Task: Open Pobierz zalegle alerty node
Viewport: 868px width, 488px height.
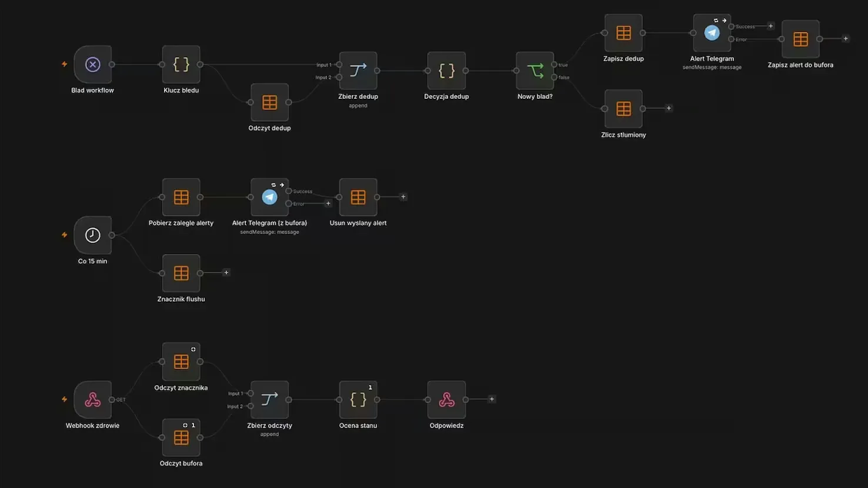Action: tap(181, 197)
